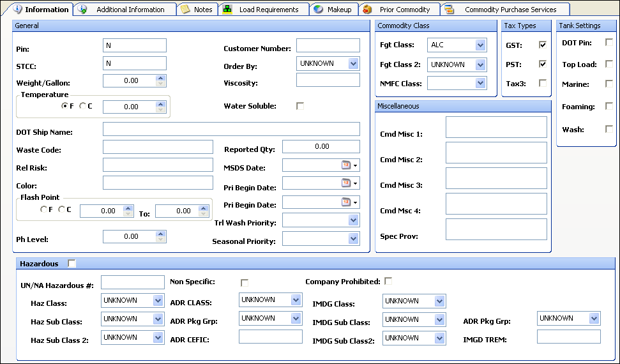Increase the Weight/Gallon value with up arrow

tap(161, 78)
